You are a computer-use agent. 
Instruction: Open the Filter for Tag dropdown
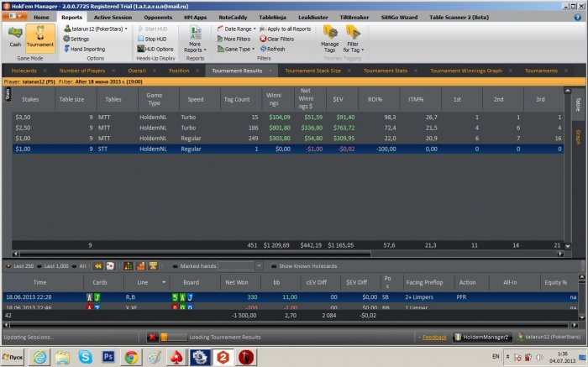coord(354,39)
